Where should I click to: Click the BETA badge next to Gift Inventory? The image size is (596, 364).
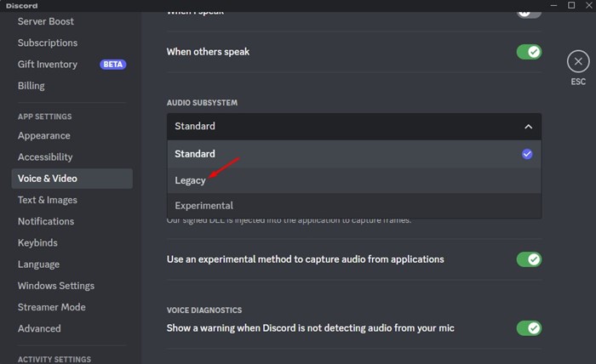pos(112,65)
